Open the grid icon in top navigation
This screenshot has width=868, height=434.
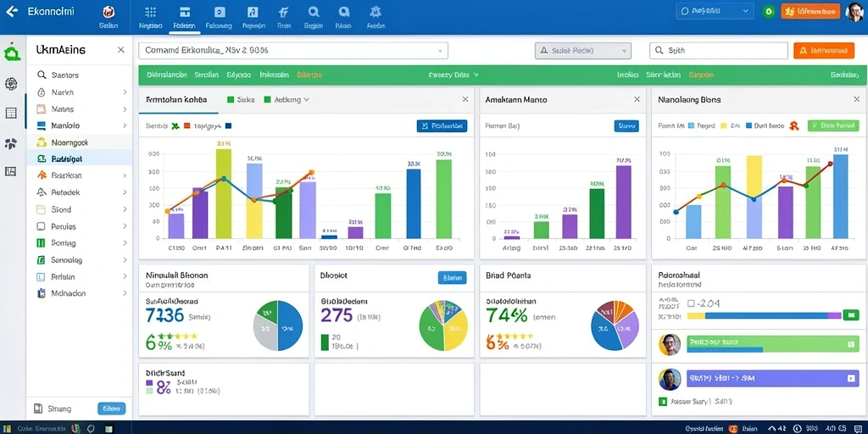(150, 12)
